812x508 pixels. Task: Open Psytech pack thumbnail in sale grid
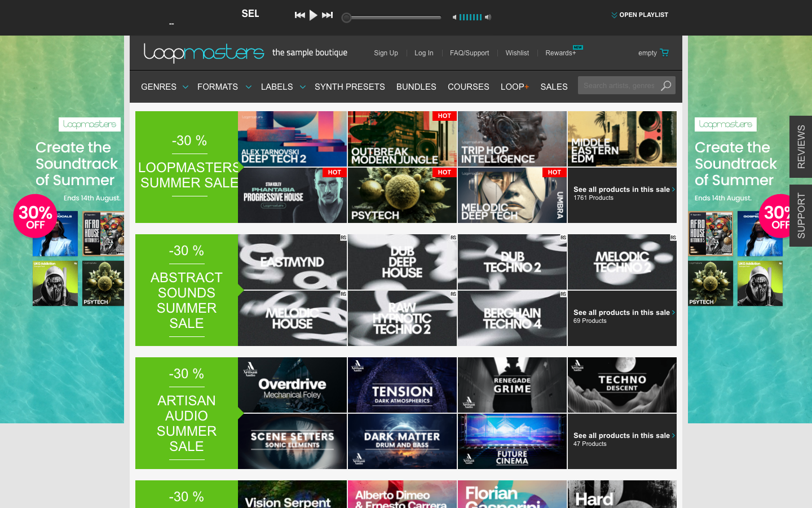tap(402, 195)
